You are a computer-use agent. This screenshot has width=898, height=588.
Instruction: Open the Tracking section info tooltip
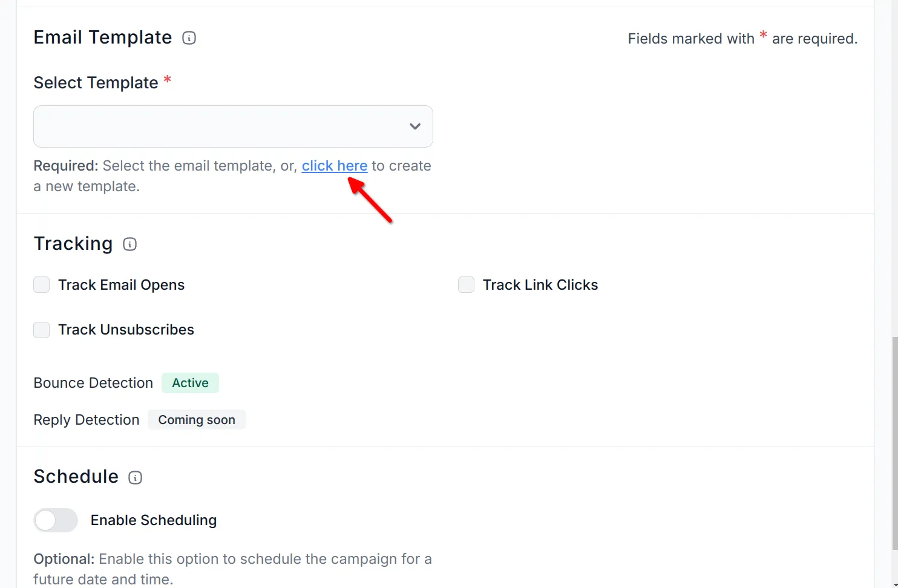click(x=129, y=244)
